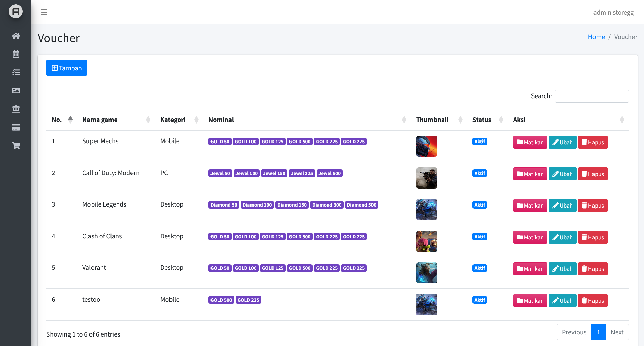
Task: Sort table by Thumbnail column
Action: coord(439,120)
